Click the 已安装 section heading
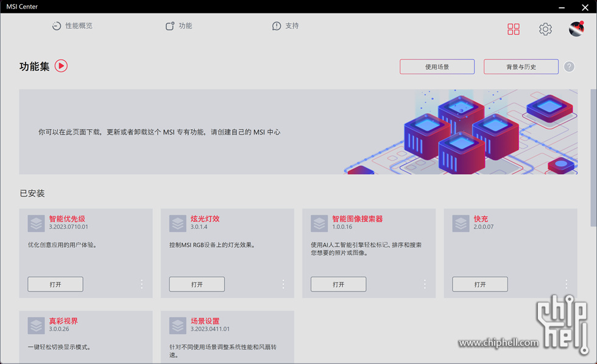This screenshot has width=597, height=364. (x=32, y=194)
